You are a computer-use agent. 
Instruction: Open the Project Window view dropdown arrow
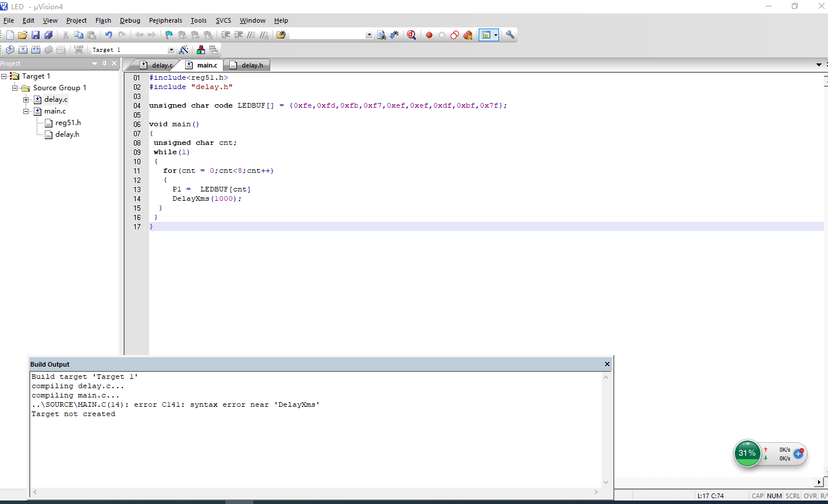[x=496, y=35]
